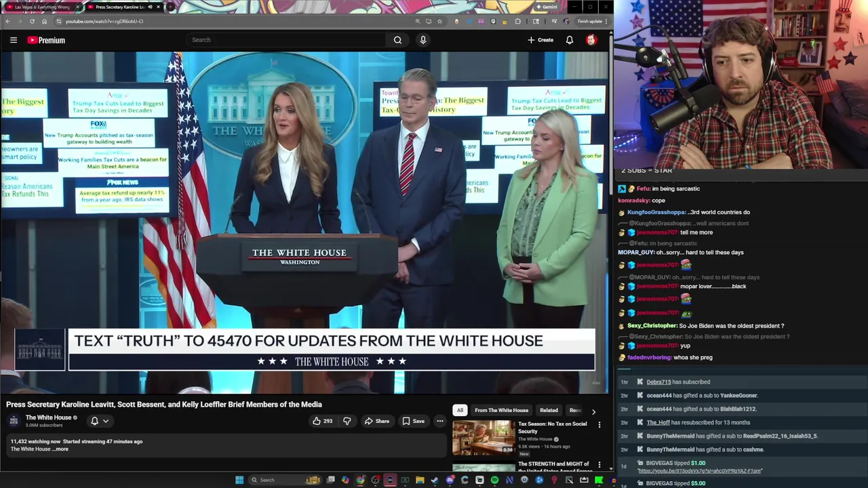
Task: Open Windows Start menu
Action: 239,480
